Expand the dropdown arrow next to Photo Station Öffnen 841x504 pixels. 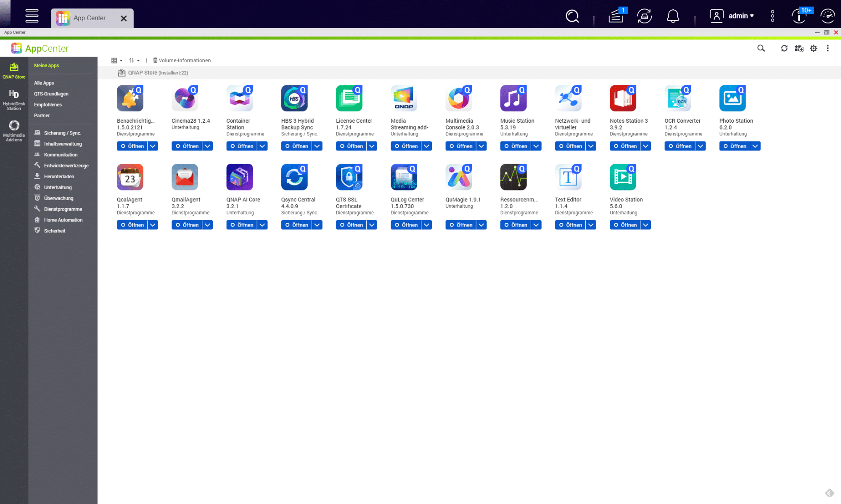[755, 146]
